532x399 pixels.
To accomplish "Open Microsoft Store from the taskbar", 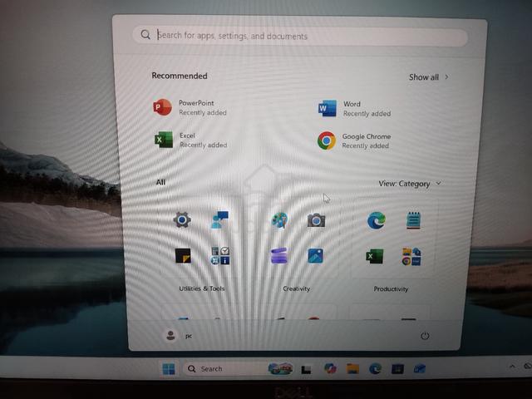I will 397,369.
